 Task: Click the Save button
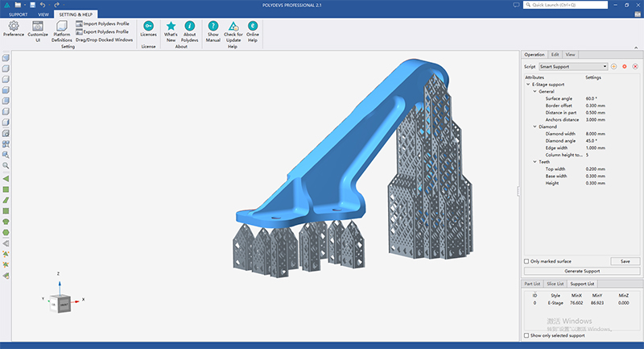(625, 261)
